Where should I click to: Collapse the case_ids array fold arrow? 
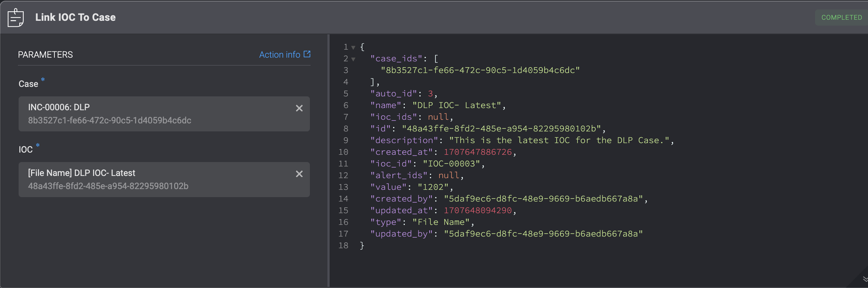click(353, 59)
